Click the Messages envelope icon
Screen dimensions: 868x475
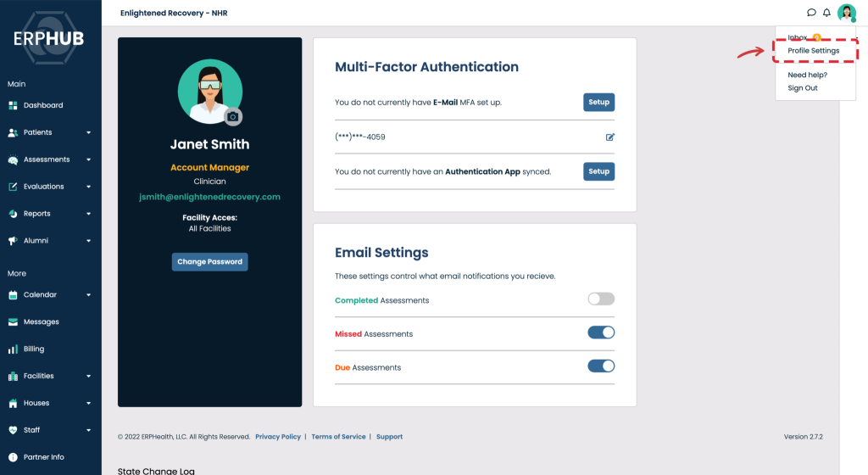[13, 321]
